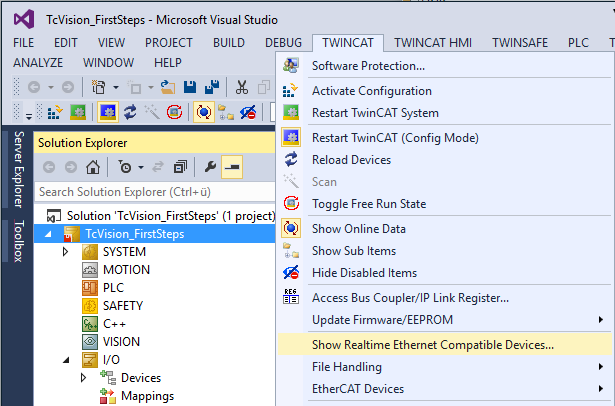The image size is (615, 406).
Task: Select the PLC tree item
Action: tap(113, 288)
